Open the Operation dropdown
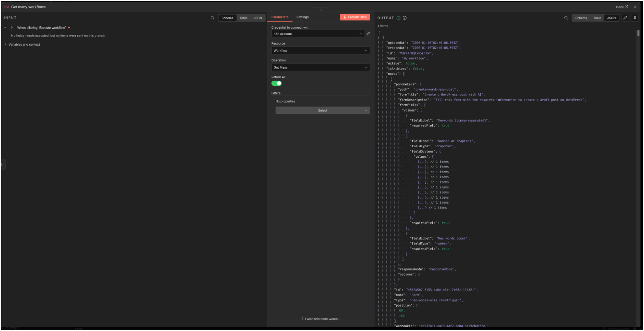This screenshot has height=331, width=644. pos(320,67)
